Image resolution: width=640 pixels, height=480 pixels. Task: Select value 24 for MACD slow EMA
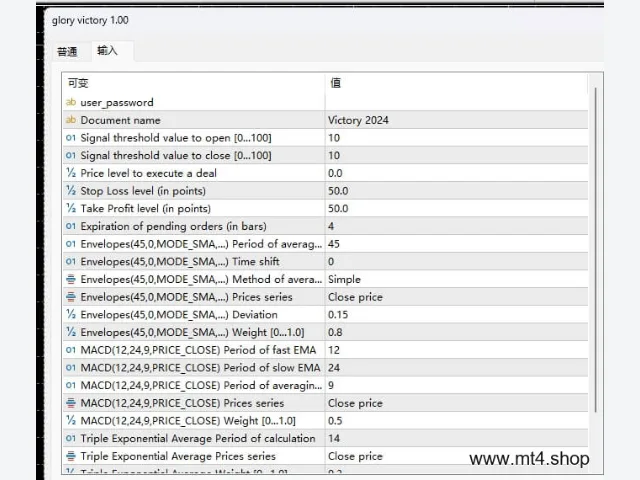[334, 368]
